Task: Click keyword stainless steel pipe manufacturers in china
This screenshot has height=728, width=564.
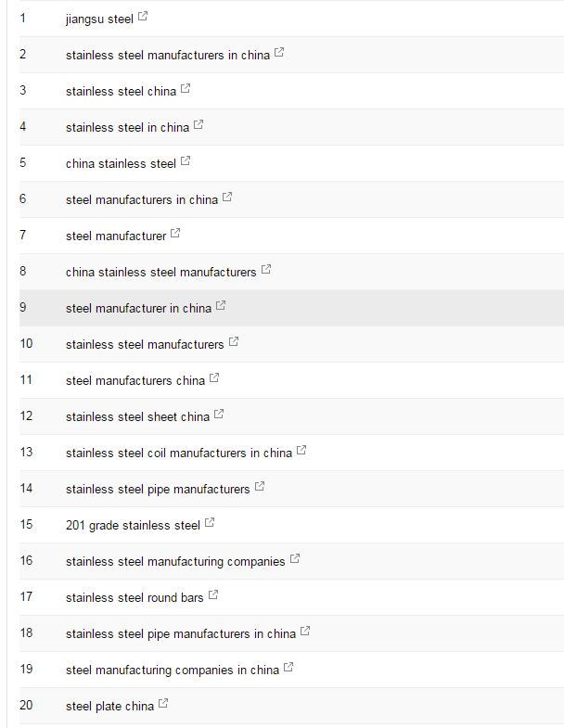Action: [x=181, y=634]
